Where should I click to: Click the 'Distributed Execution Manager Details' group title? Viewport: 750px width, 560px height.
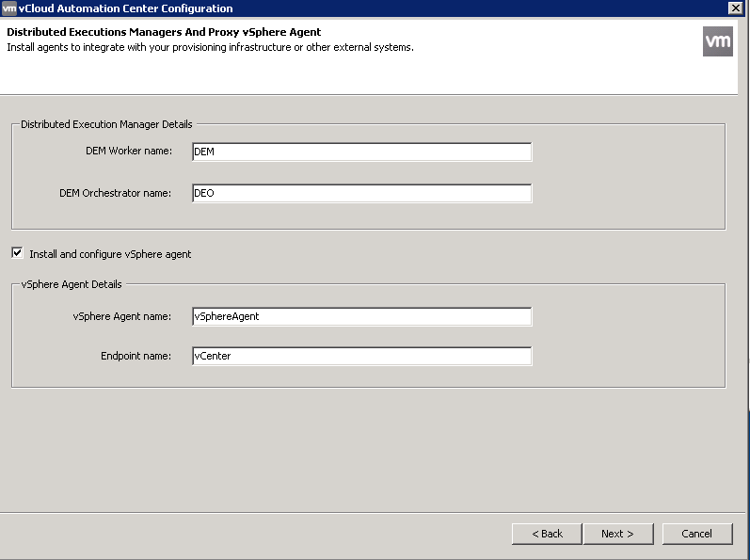[106, 124]
